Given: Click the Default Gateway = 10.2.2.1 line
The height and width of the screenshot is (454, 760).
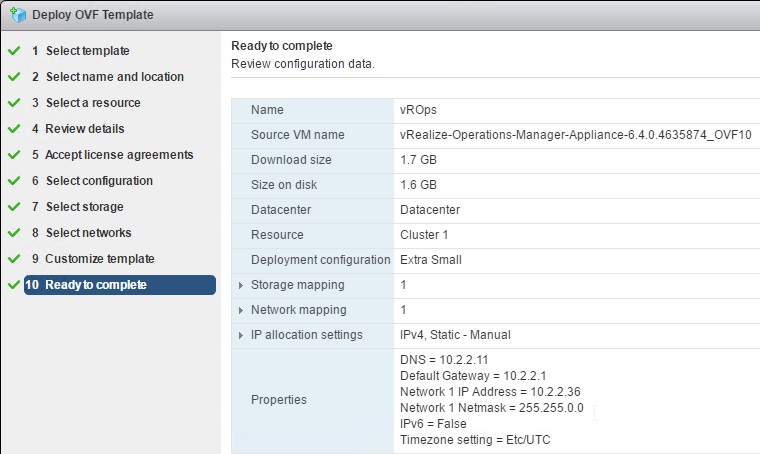Looking at the screenshot, I should click(473, 376).
